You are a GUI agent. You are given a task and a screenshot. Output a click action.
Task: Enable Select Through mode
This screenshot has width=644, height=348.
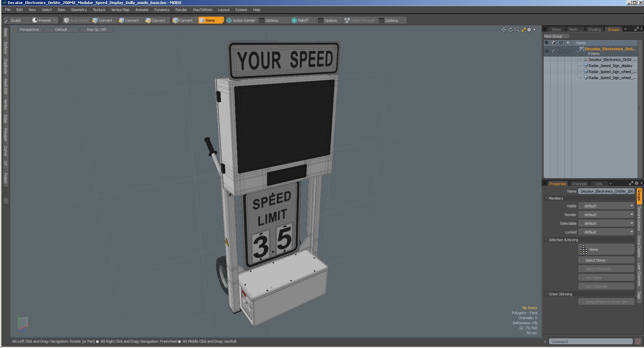(x=360, y=20)
